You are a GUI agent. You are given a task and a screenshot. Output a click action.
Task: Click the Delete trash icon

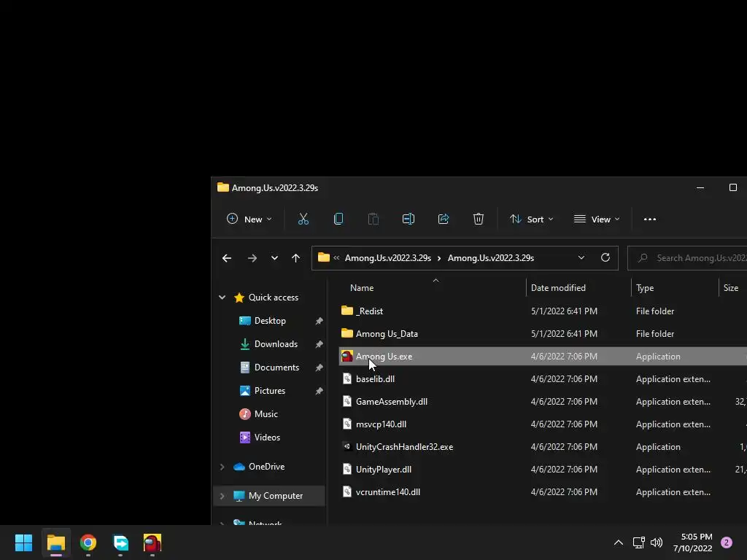tap(479, 219)
